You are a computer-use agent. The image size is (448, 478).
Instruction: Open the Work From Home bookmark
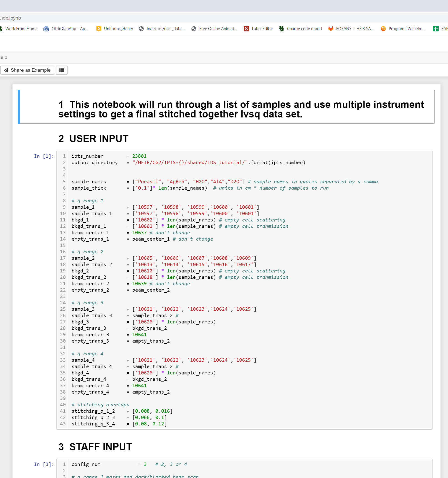[21, 29]
